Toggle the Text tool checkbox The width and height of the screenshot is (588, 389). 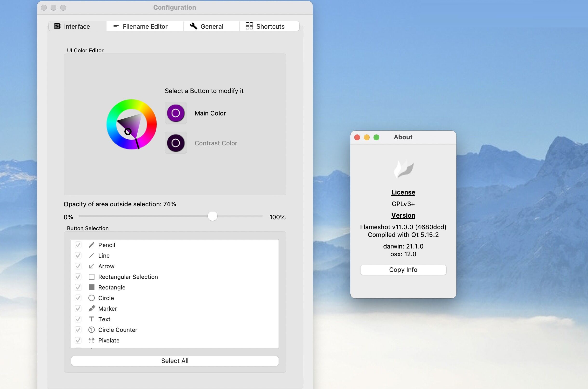pos(79,319)
